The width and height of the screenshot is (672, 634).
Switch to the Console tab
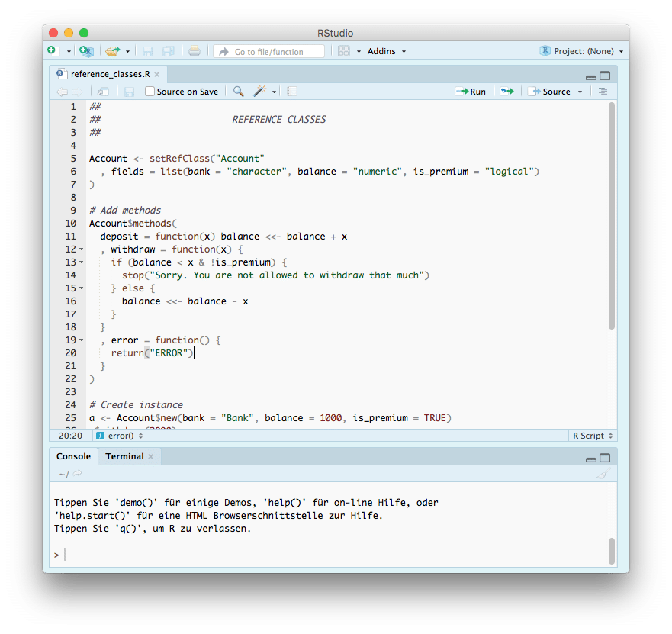point(74,456)
